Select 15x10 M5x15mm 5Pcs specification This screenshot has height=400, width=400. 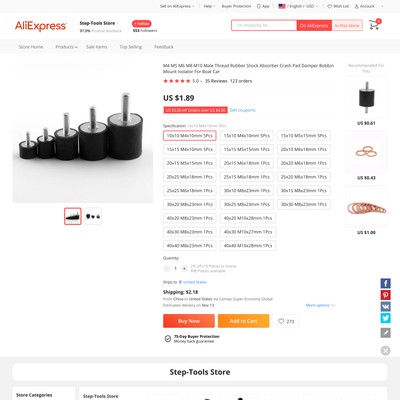click(x=304, y=136)
